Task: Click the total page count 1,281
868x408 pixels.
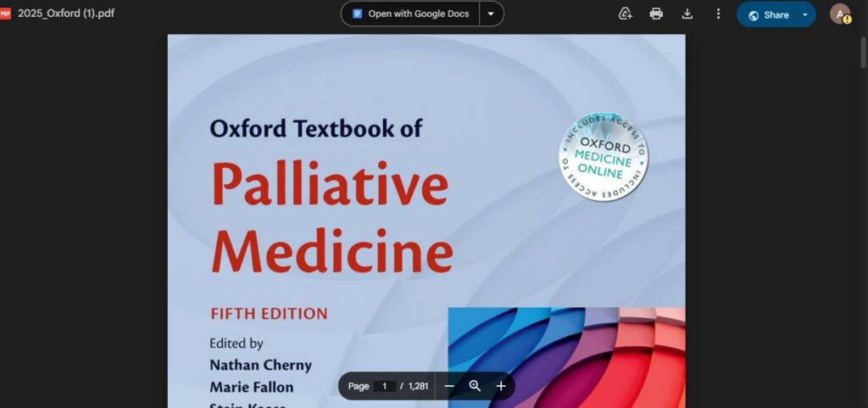Action: click(419, 386)
